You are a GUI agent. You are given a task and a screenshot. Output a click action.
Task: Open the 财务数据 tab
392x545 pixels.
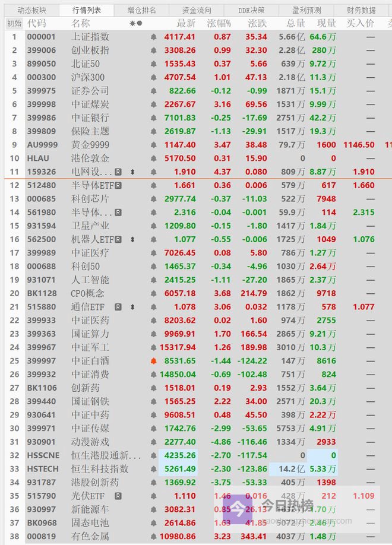pyautogui.click(x=361, y=10)
